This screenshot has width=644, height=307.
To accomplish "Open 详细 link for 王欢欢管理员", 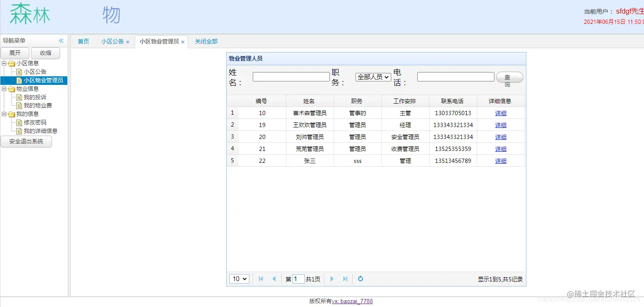I will (x=501, y=125).
